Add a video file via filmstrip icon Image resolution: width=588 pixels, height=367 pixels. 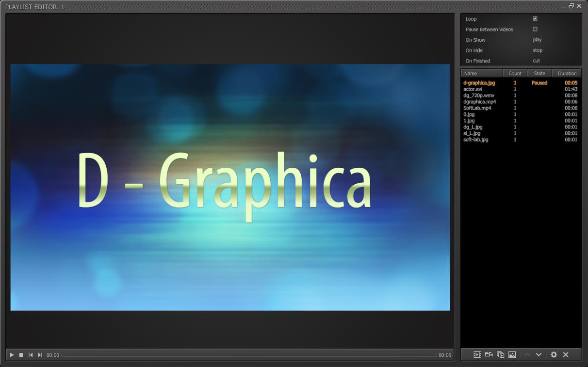click(x=477, y=355)
